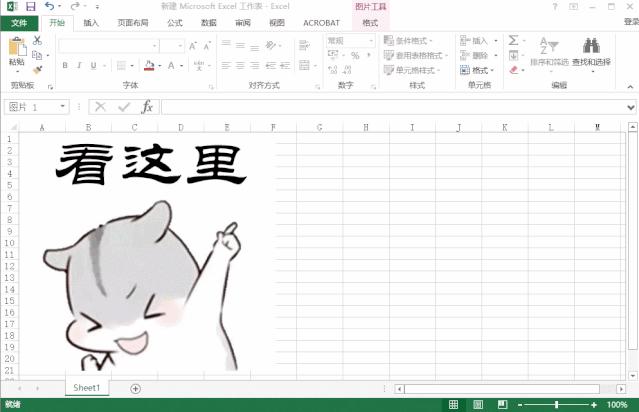
Task: Click the text orientation icon
Action: 271,45
